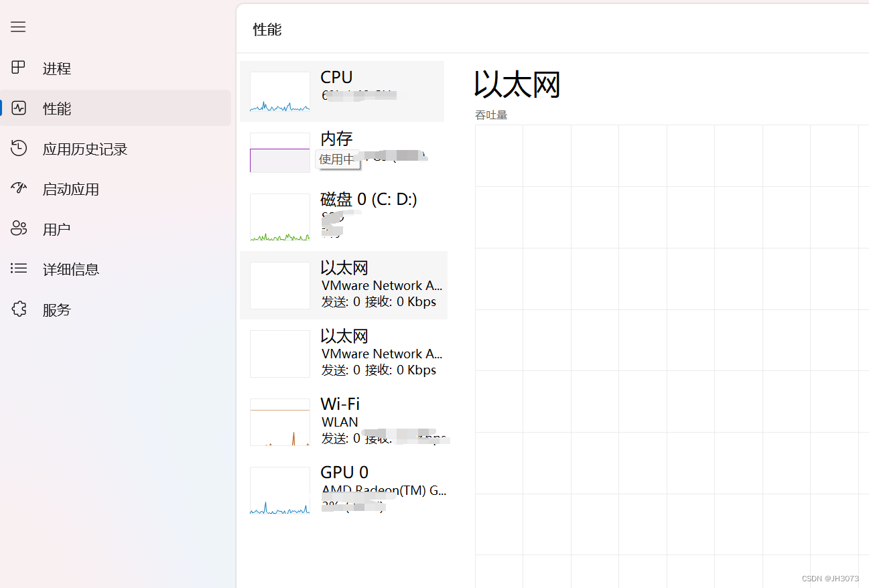Click the highlighted 以太网 adapter graph thumbnail

click(279, 286)
